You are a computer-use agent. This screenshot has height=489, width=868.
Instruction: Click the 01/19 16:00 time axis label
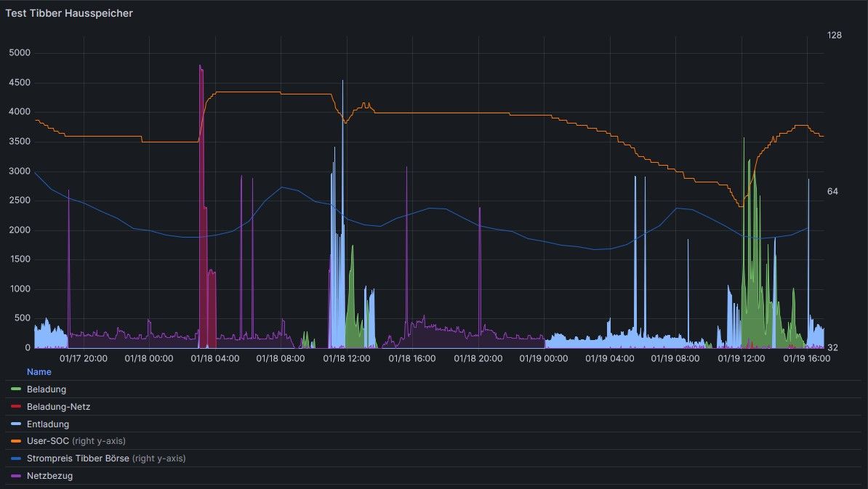click(806, 358)
